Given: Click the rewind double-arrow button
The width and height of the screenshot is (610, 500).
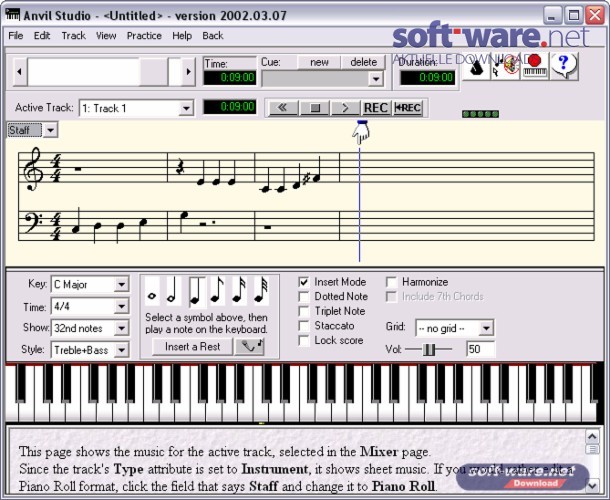Looking at the screenshot, I should click(282, 108).
